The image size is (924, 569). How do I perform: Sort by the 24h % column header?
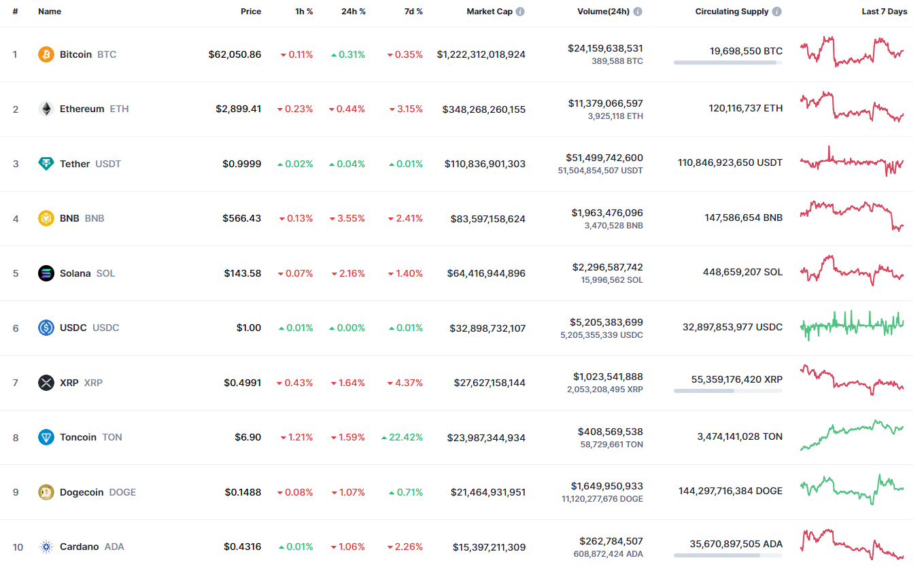tap(353, 12)
